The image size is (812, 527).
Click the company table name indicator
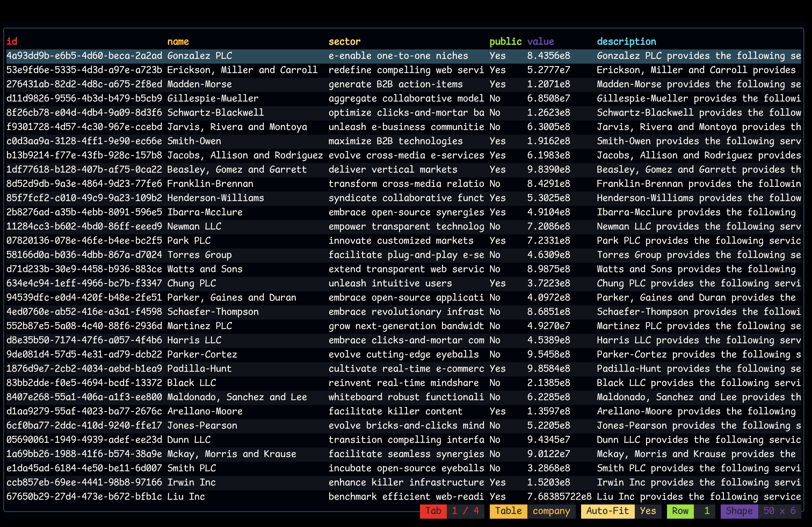[551, 511]
